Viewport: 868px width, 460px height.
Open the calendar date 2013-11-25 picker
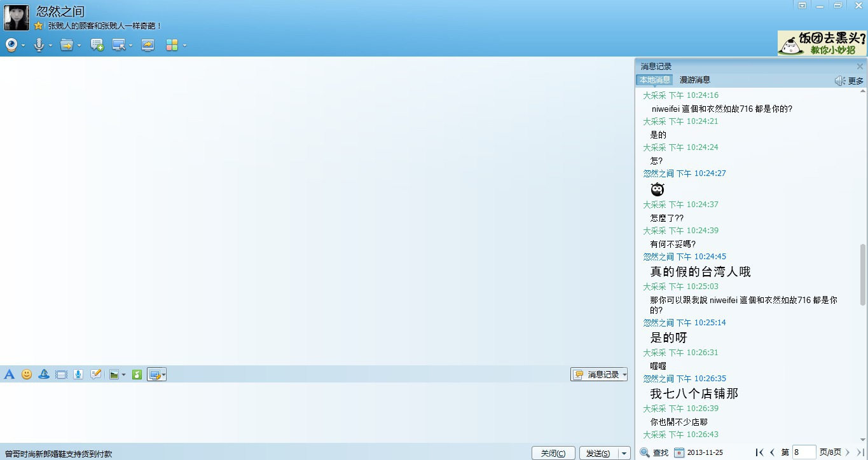(698, 452)
